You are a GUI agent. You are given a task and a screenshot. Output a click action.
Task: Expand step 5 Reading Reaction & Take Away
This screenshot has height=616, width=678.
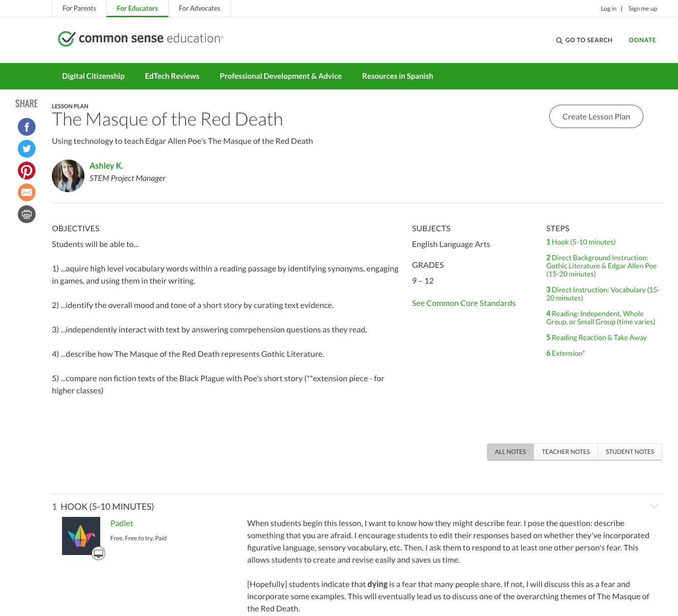click(596, 337)
